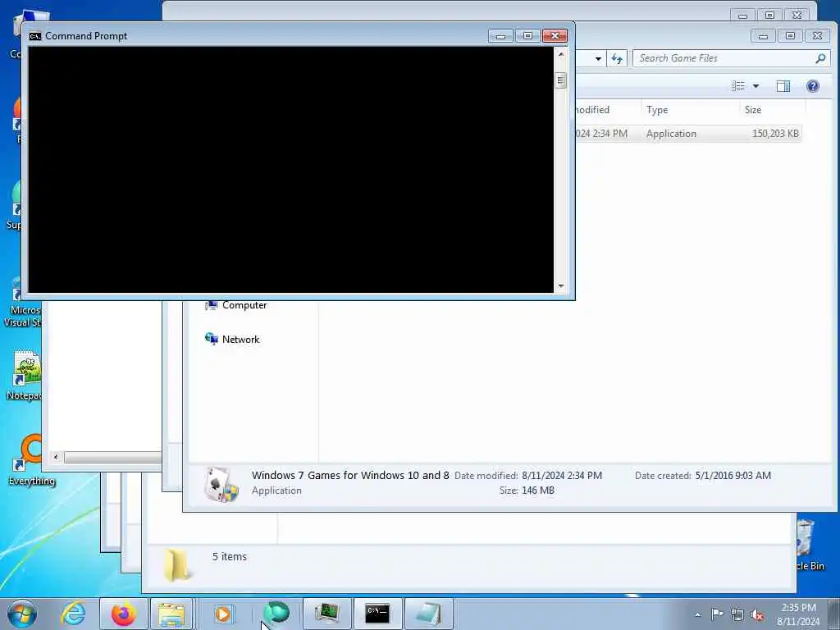Click the Windows 7 Games details thumbnail
This screenshot has height=630, width=840.
click(221, 484)
